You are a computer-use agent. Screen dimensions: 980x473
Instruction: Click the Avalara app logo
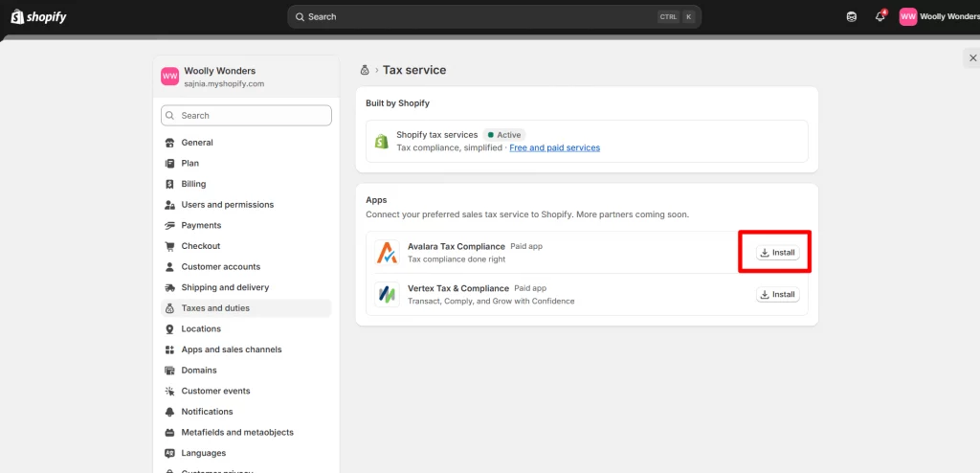coord(387,252)
